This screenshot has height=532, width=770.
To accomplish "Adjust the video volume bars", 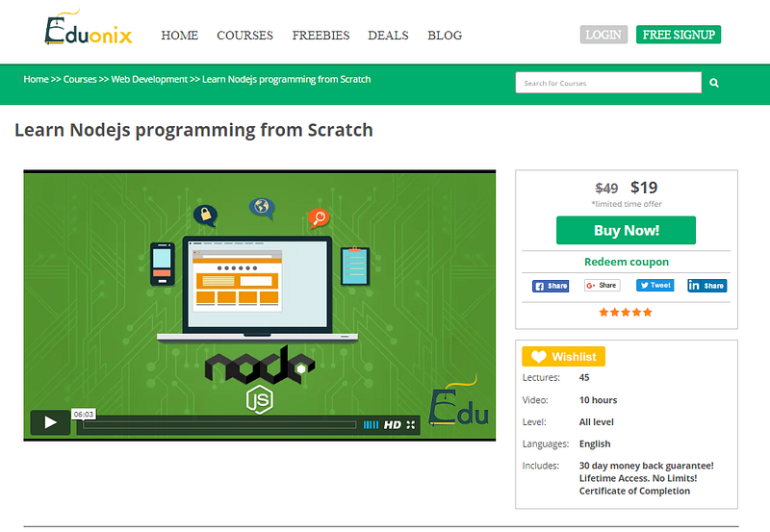I will pos(371,425).
